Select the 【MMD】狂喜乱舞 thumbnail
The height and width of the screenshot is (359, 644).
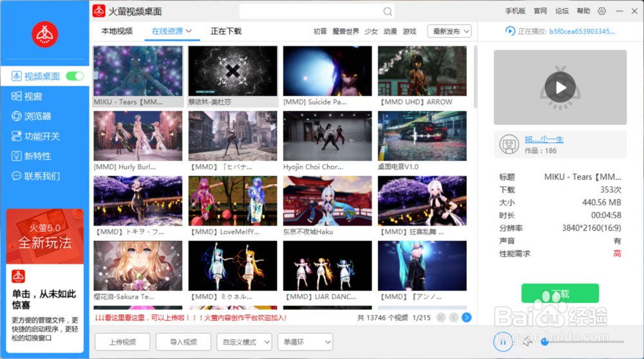click(422, 200)
